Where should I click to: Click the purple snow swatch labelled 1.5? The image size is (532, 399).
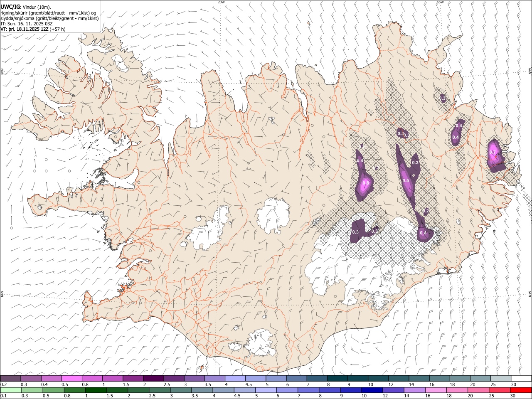[133, 378]
